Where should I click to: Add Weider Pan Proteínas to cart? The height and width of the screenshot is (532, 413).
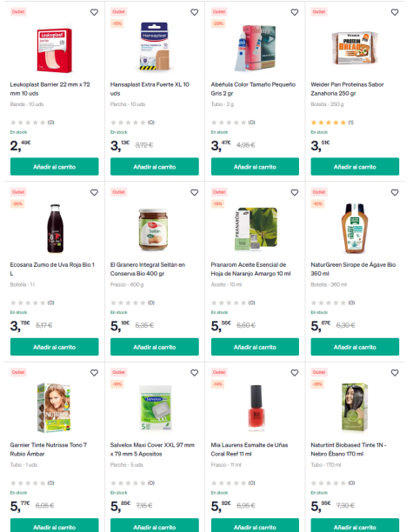click(355, 167)
